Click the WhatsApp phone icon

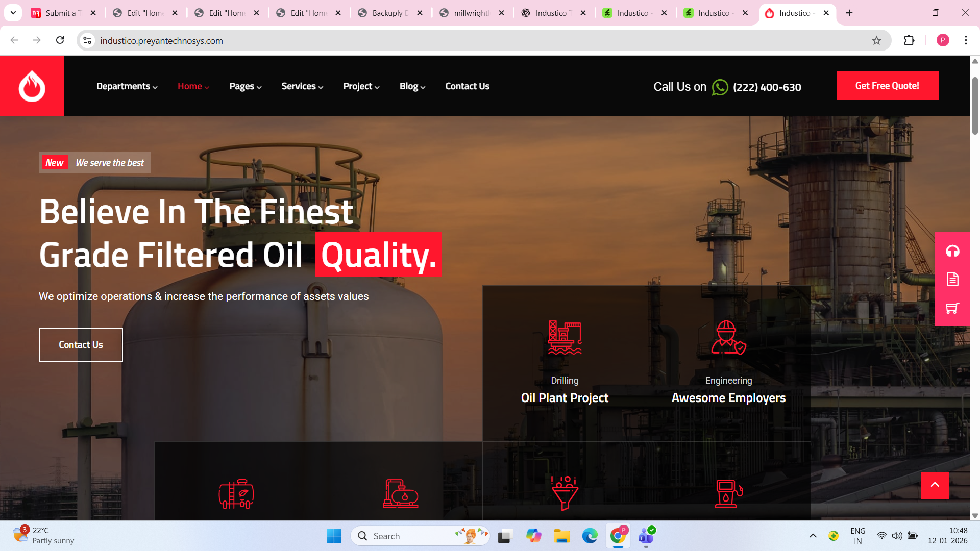[720, 87]
